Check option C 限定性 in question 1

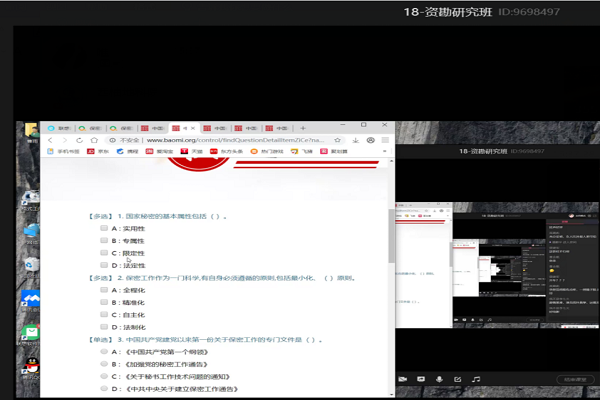tap(104, 253)
